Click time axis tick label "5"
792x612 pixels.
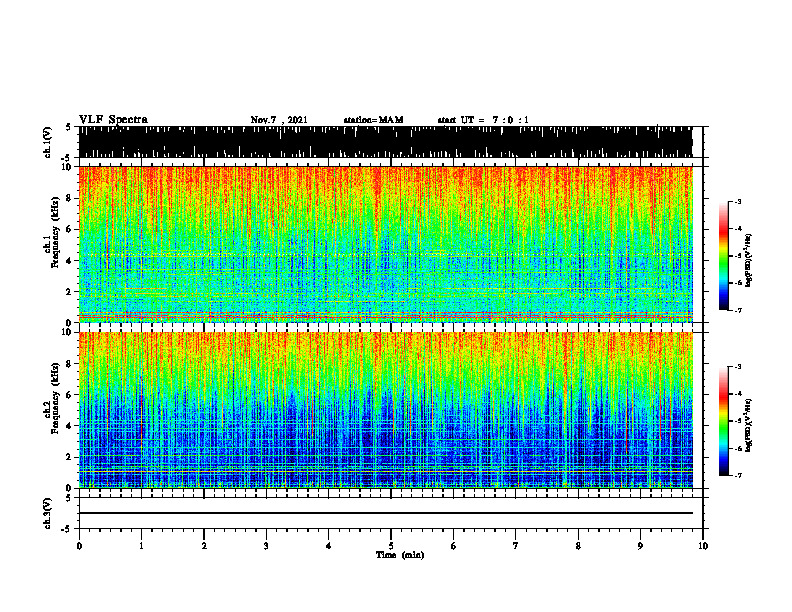coord(391,546)
